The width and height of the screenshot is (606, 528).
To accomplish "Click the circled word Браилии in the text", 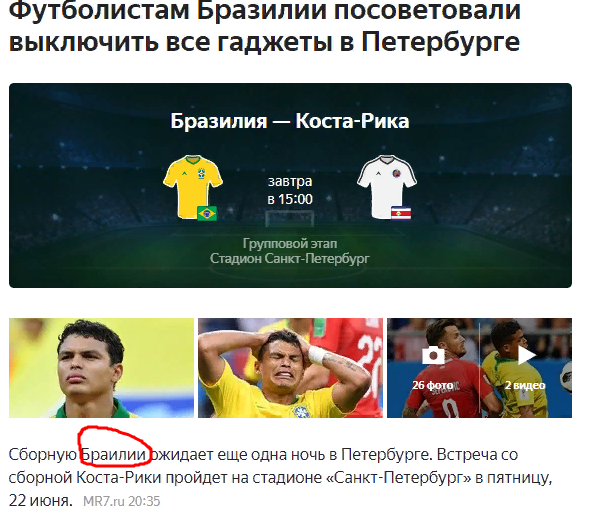I will [114, 455].
